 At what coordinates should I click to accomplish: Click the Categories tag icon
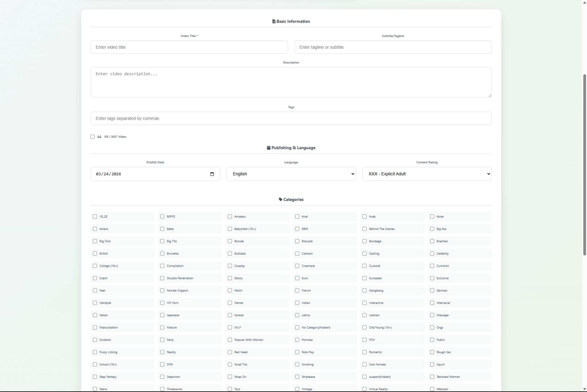click(280, 199)
